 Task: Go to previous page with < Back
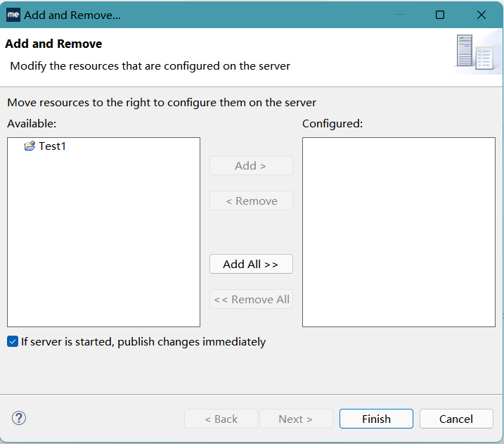point(221,419)
